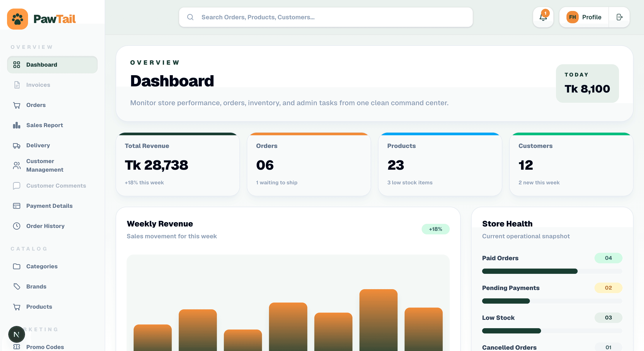644x351 pixels.
Task: Click the Customer Management people icon
Action: (x=17, y=166)
